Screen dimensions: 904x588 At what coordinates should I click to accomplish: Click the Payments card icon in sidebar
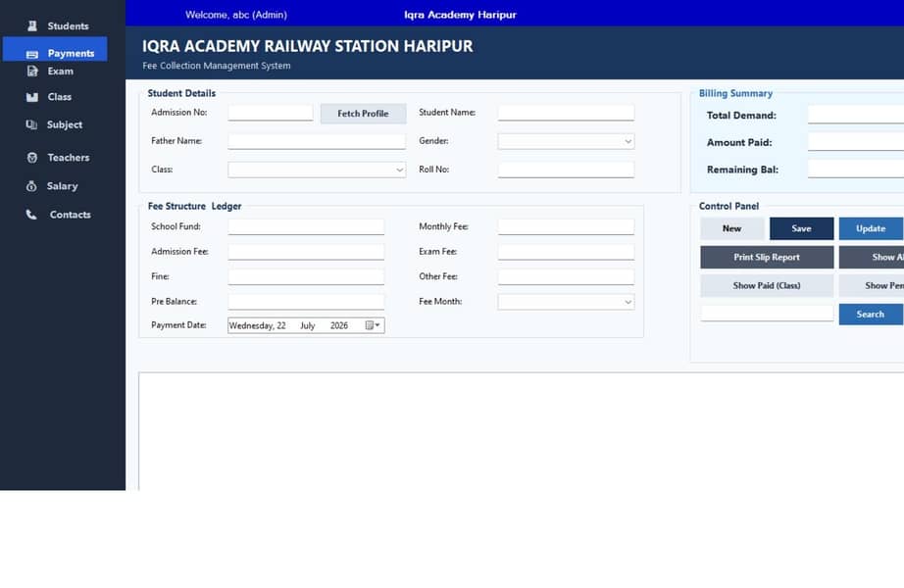(x=32, y=54)
